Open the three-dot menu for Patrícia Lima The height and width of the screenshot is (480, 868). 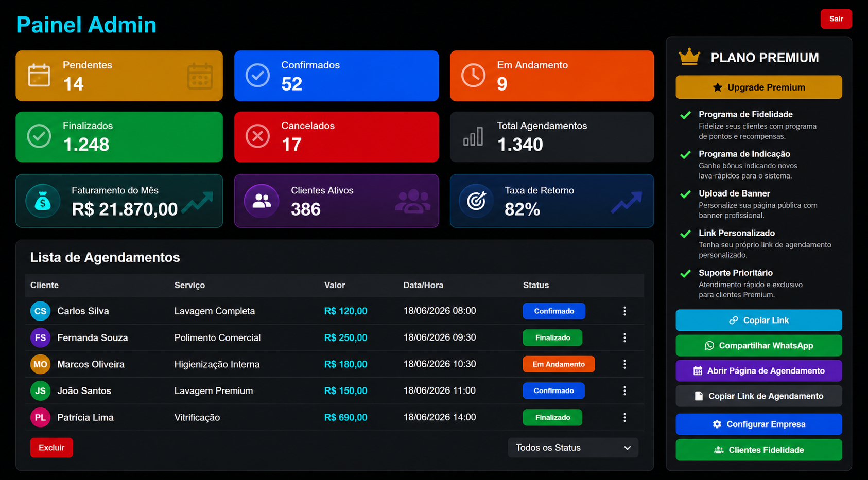[624, 417]
